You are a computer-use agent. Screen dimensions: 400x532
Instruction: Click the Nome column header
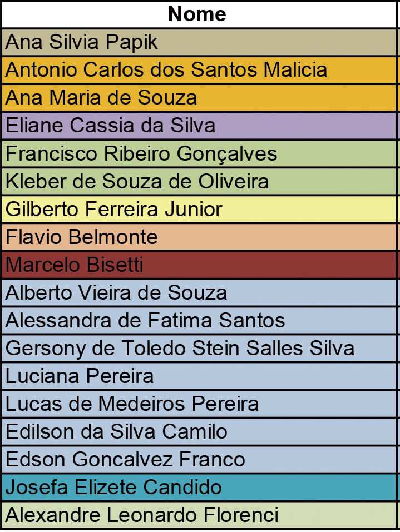[197, 14]
